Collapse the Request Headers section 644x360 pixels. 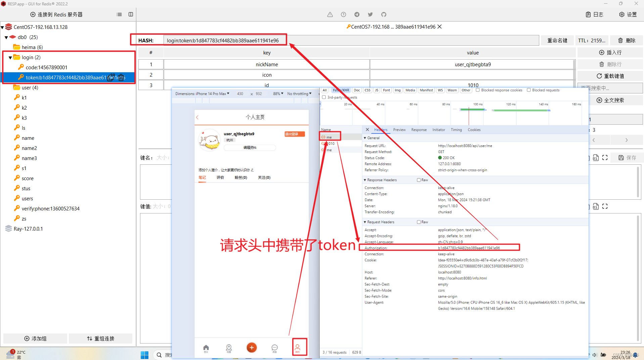(365, 222)
